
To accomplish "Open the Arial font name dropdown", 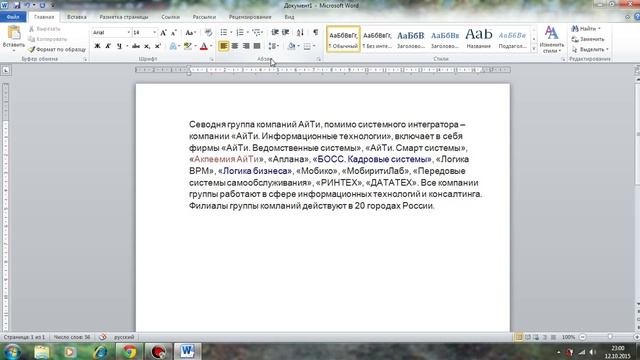I will [129, 32].
